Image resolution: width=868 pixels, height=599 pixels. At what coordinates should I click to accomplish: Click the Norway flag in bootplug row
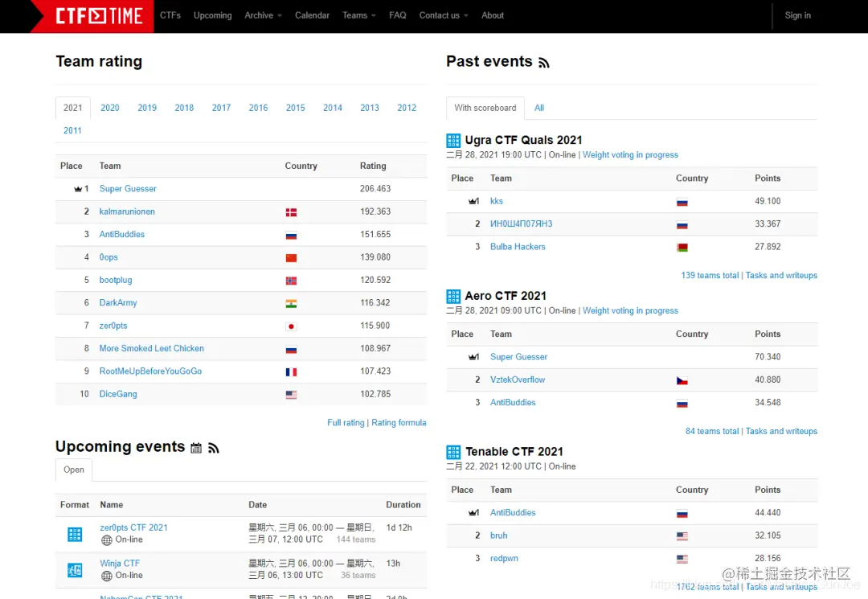[x=291, y=281]
